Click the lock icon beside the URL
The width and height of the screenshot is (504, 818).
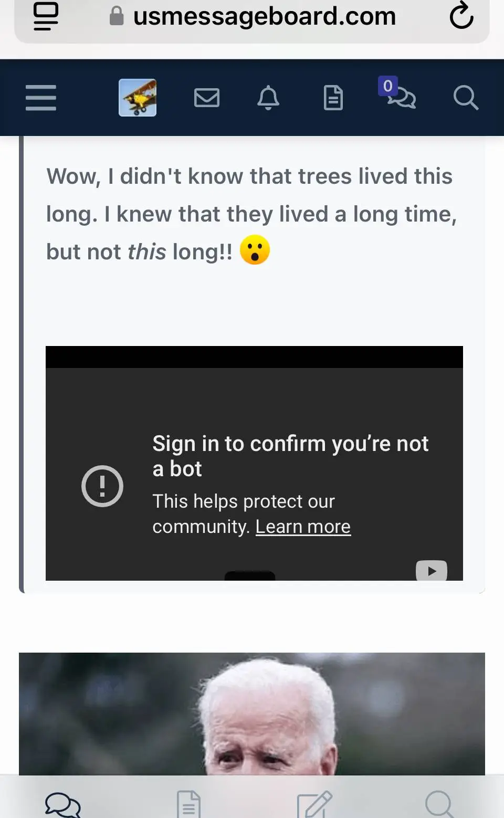117,16
